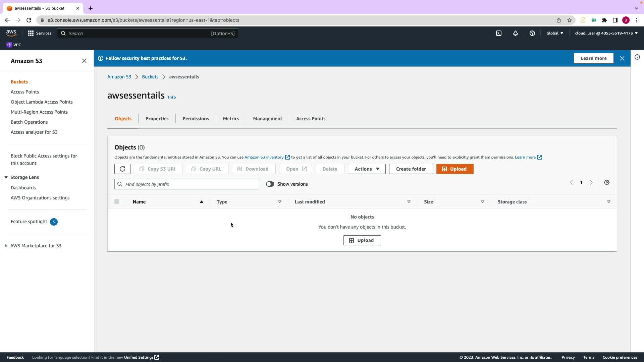
Task: Open the Actions dropdown menu
Action: point(367,169)
